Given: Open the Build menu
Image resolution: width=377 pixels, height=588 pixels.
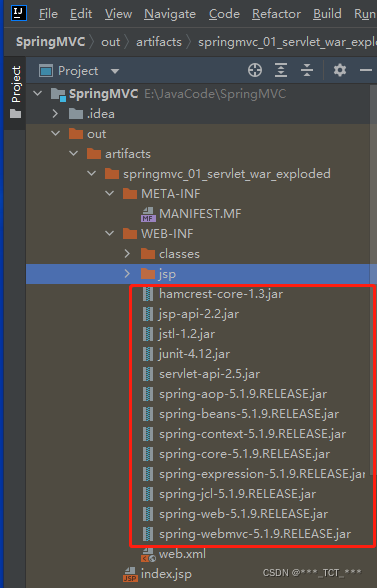Looking at the screenshot, I should [x=327, y=14].
